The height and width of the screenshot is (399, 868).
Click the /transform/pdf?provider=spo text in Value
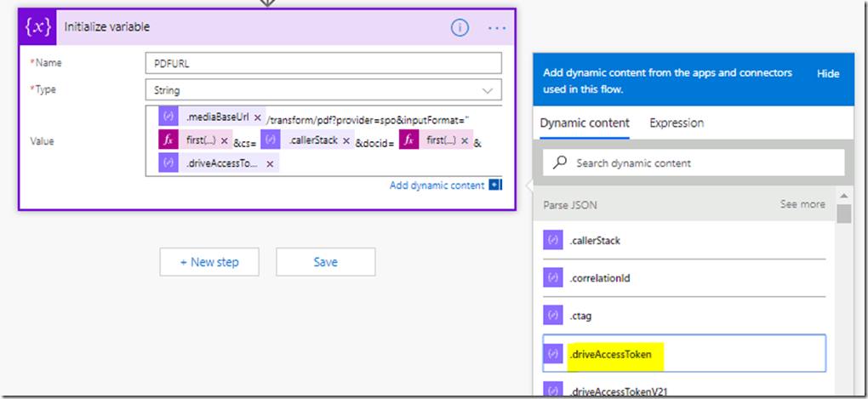point(368,120)
